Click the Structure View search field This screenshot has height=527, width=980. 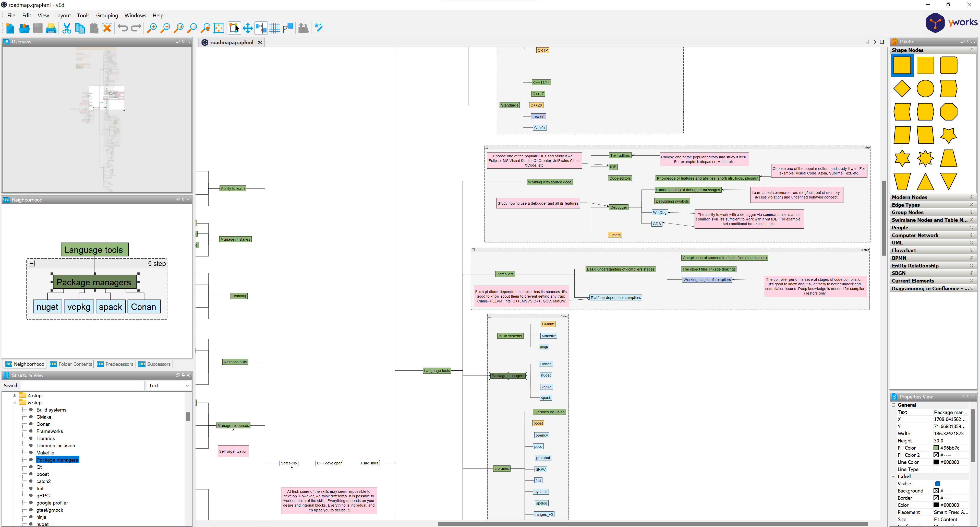point(82,385)
